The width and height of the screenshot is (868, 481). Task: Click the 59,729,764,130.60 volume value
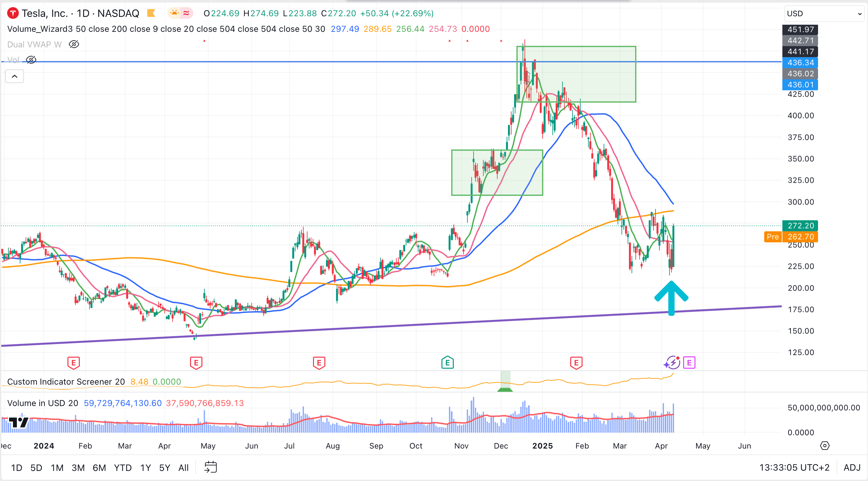[x=123, y=403]
